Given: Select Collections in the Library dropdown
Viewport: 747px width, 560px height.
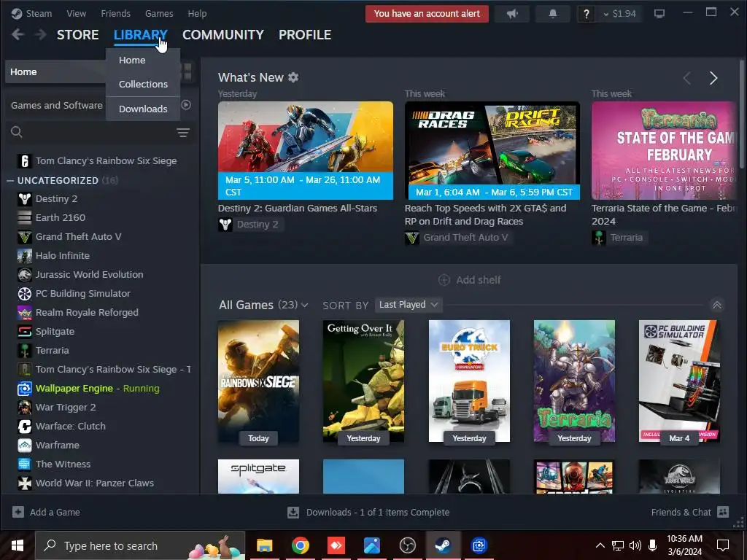Looking at the screenshot, I should click(143, 85).
